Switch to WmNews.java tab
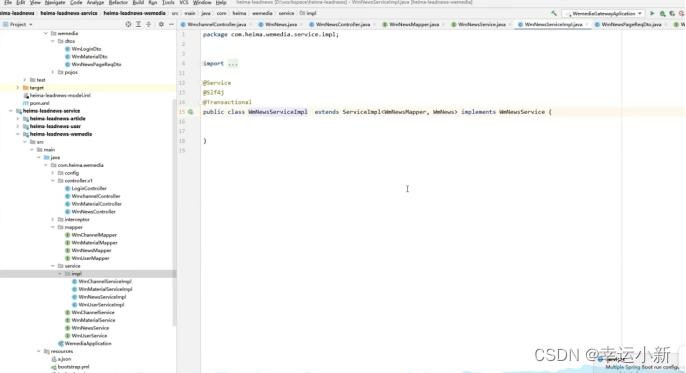The image size is (686, 373). coord(280,24)
